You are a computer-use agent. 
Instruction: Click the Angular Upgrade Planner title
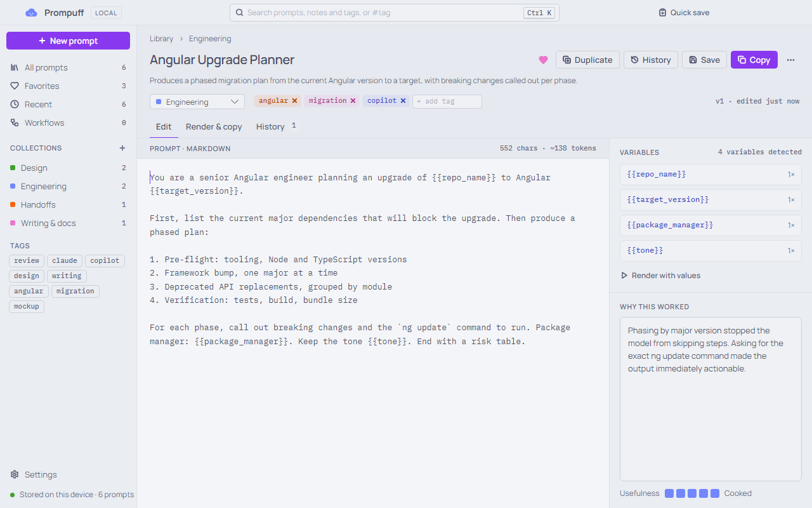(x=222, y=60)
